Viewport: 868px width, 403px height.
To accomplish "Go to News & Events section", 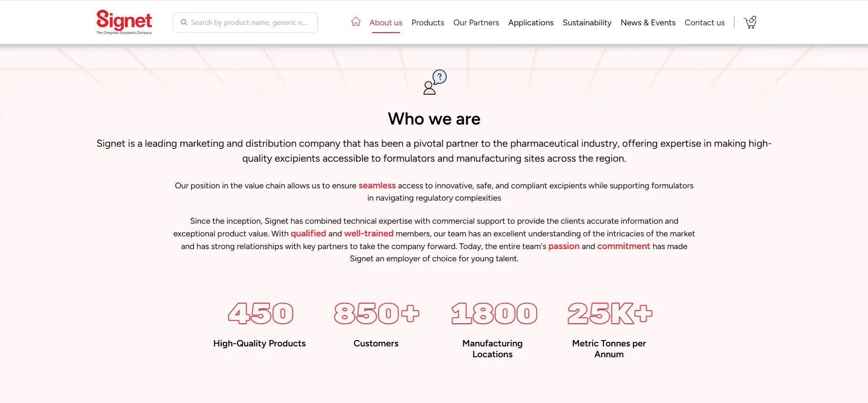I will click(x=647, y=22).
